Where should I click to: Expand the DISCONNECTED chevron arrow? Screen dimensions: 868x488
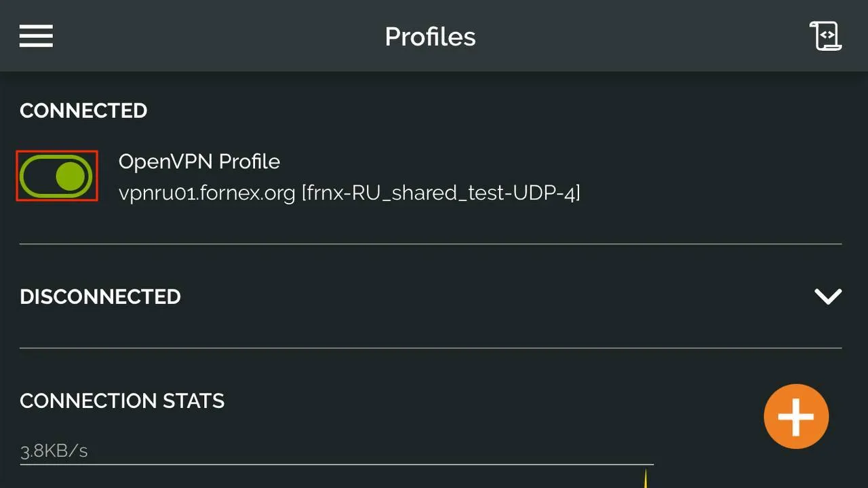point(828,296)
